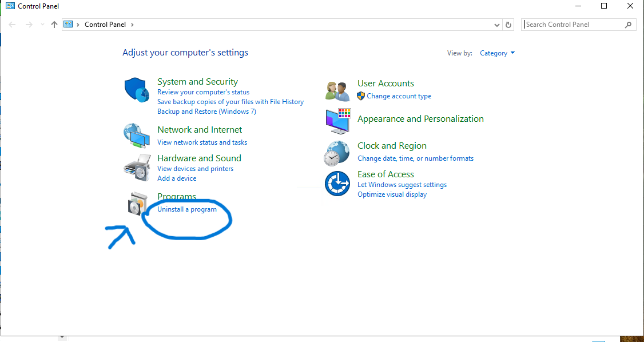Open Ease of Access category
Screen dimensions: 644x342
(385, 174)
